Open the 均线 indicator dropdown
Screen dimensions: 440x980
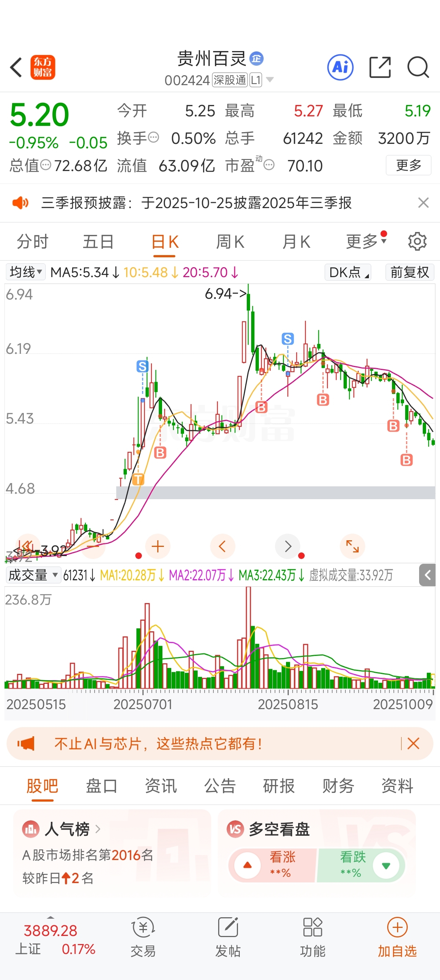[x=25, y=272]
